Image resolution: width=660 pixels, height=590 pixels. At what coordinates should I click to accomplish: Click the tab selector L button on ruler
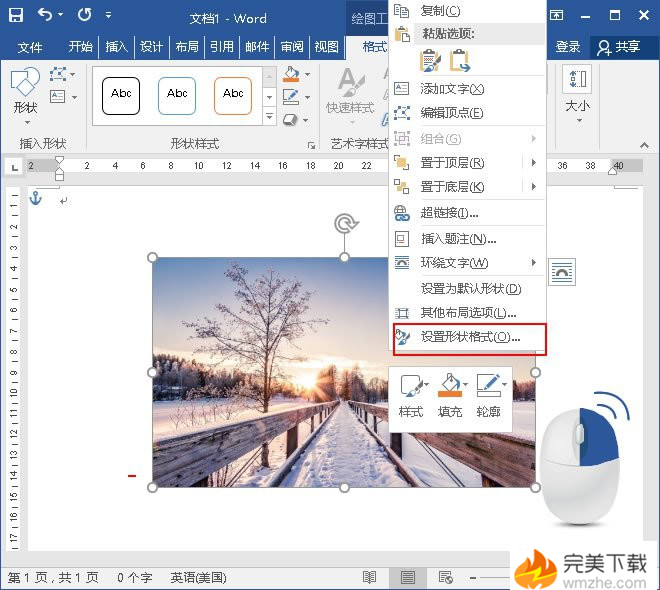pos(15,167)
